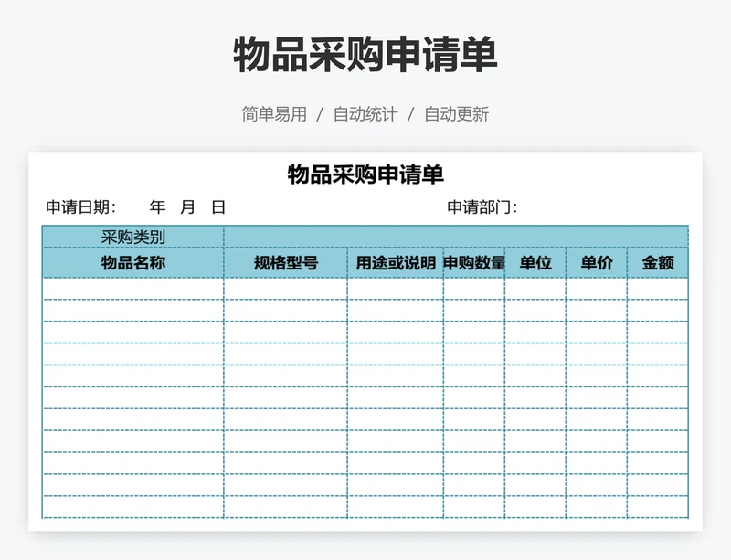
Task: Click the blank cell right of '采购类别'
Action: (456, 237)
